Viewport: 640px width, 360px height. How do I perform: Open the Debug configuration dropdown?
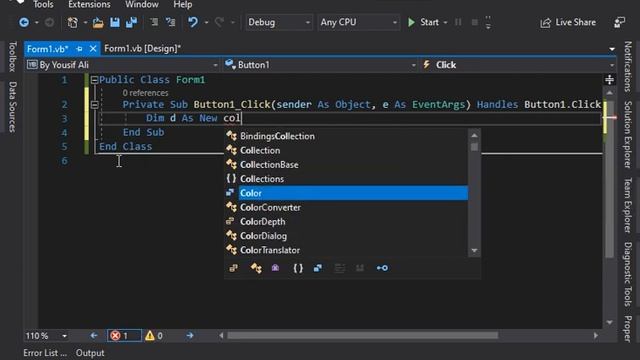coord(279,22)
